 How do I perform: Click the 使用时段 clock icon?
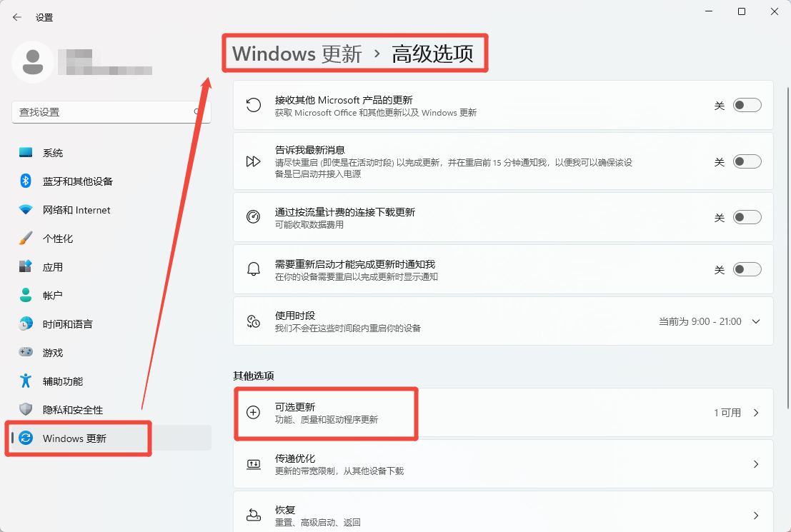[253, 321]
